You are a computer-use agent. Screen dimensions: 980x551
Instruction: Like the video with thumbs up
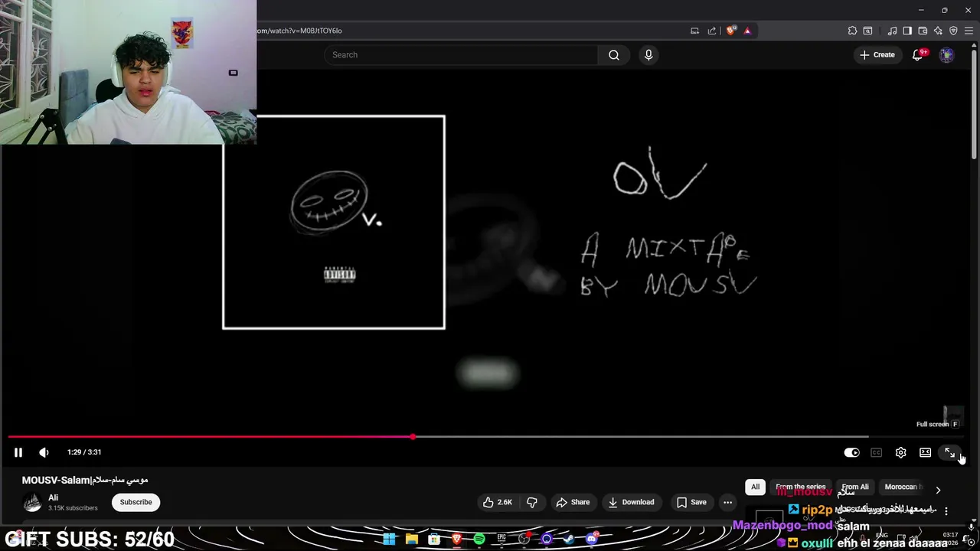(497, 502)
